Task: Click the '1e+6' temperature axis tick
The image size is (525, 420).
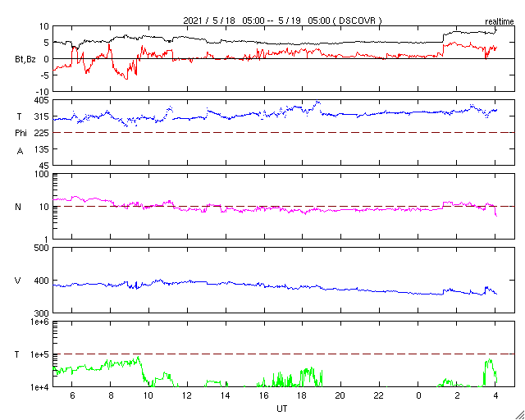Action: (x=40, y=322)
